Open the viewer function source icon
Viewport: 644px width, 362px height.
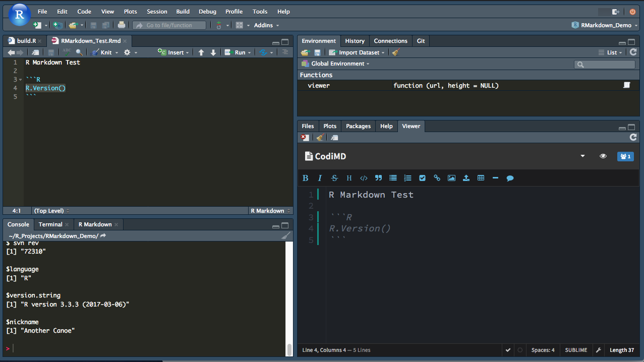point(627,85)
